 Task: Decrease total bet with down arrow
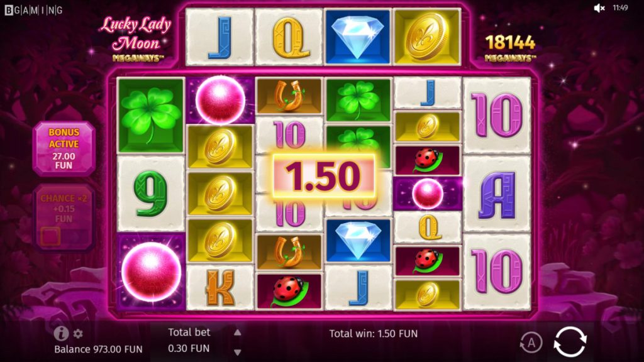click(x=237, y=352)
